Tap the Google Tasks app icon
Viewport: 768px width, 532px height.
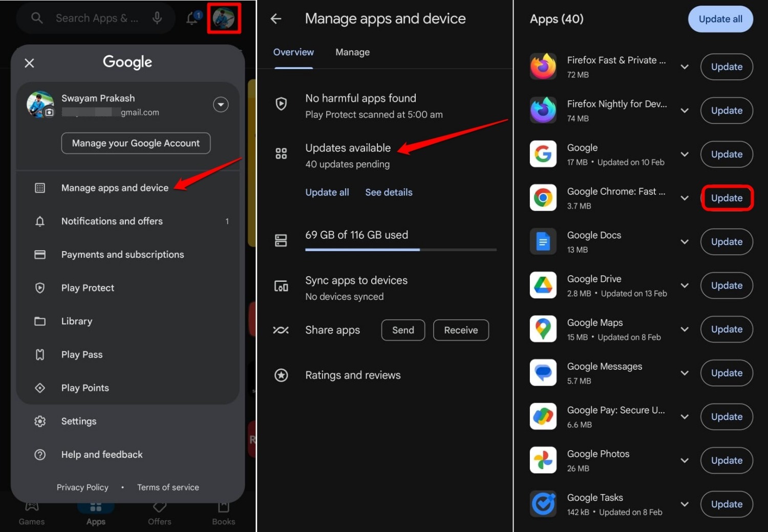coord(543,504)
